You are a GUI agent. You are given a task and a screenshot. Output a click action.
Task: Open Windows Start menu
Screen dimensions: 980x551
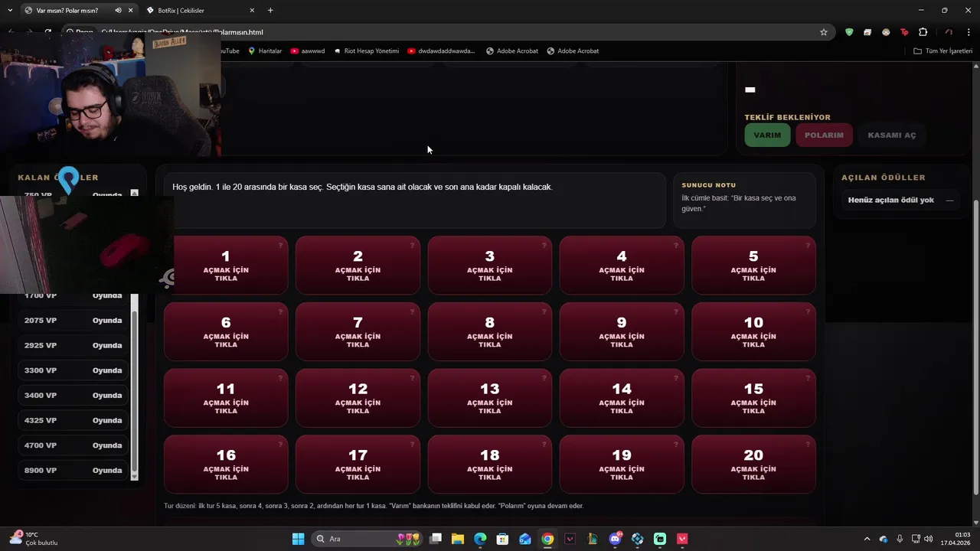[x=298, y=539]
